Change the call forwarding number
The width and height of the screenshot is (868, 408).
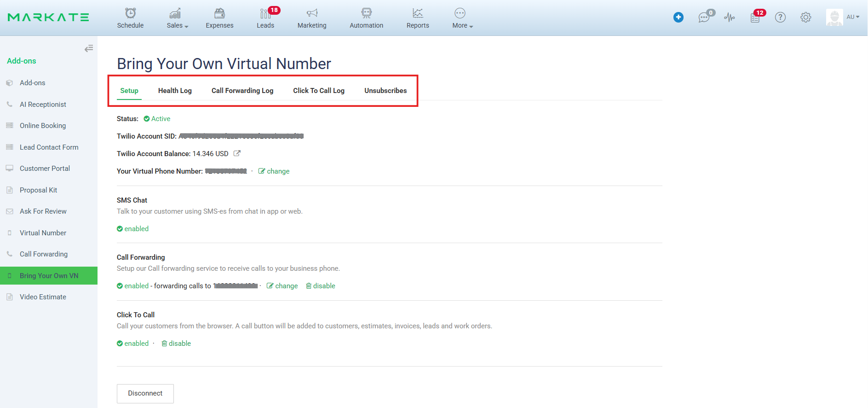click(x=282, y=286)
